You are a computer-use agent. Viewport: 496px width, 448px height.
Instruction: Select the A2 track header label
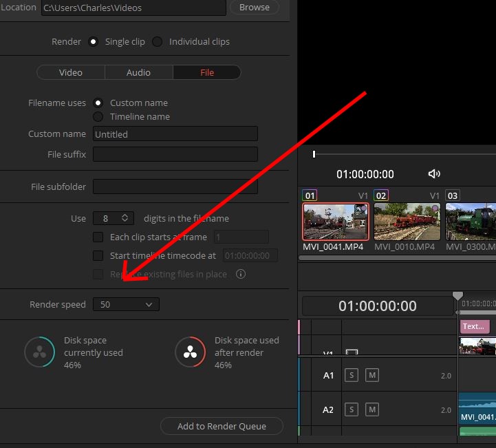328,410
